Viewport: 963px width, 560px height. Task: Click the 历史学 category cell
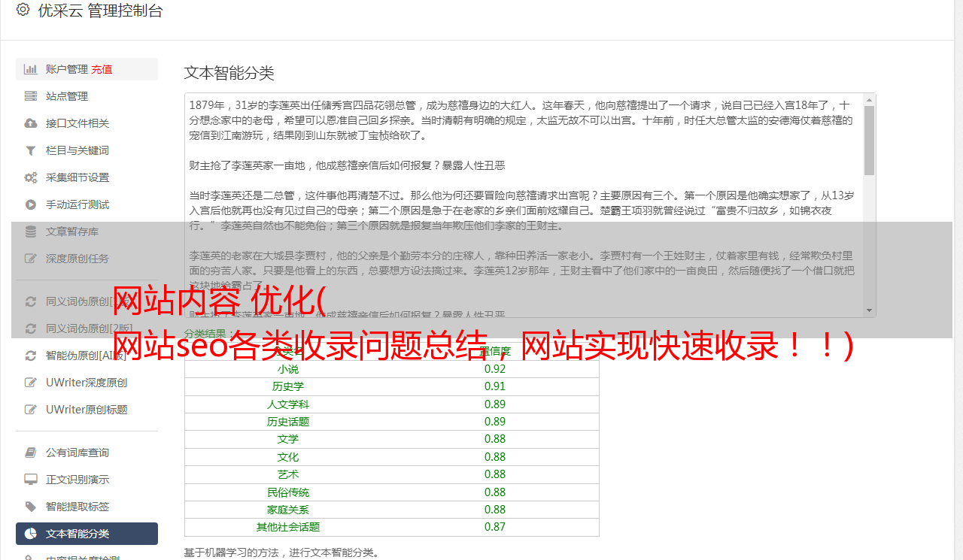point(288,386)
